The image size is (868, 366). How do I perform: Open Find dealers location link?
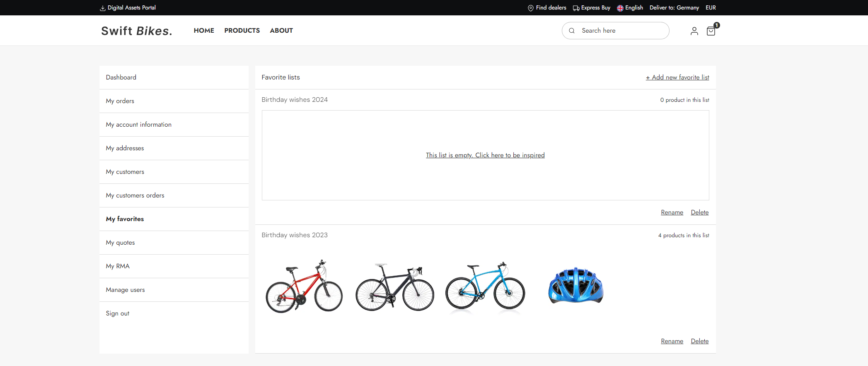[547, 7]
